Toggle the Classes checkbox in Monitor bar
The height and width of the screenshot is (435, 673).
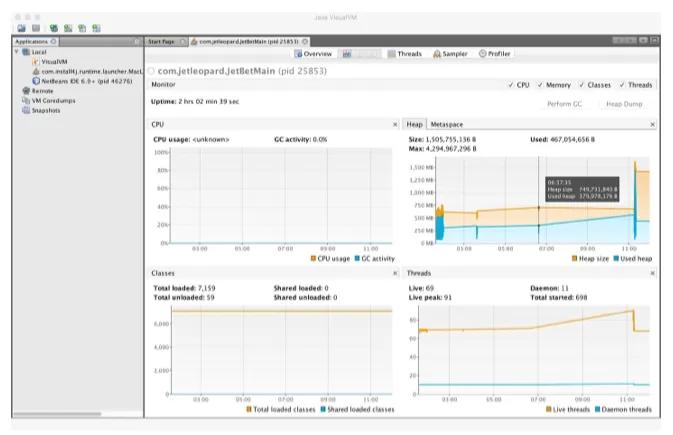tap(581, 85)
